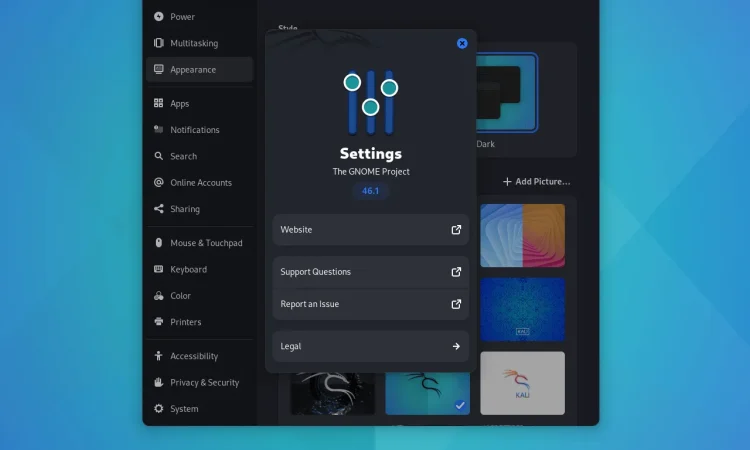The height and width of the screenshot is (450, 750).
Task: Click the 46.1 version badge
Action: point(371,191)
